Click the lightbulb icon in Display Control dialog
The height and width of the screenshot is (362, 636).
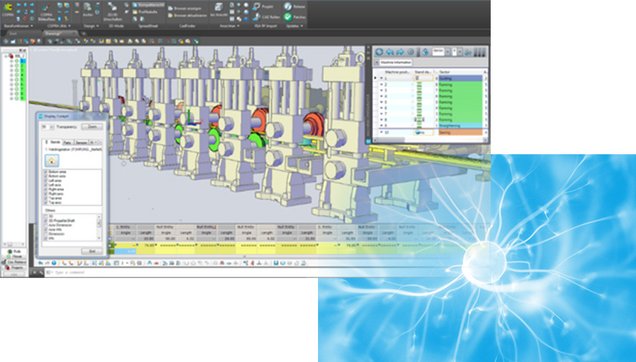tap(52, 161)
